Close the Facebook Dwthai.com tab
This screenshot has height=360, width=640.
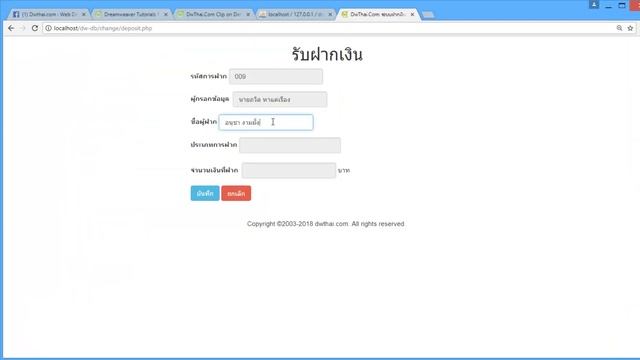(84, 14)
